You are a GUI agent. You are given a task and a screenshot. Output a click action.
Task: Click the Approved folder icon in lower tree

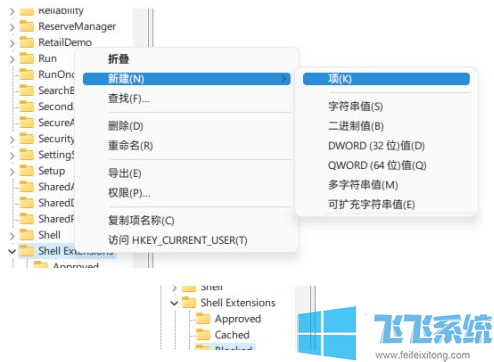(x=203, y=319)
